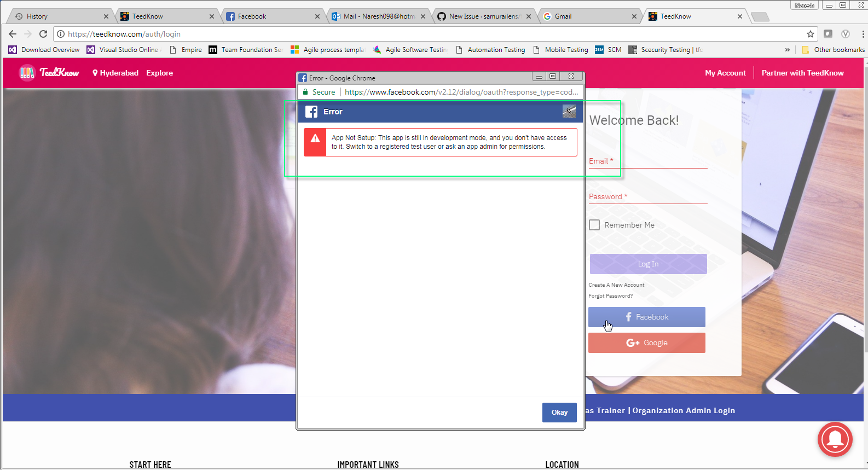Image resolution: width=868 pixels, height=470 pixels.
Task: Select the Hyderabad location
Action: coord(115,73)
